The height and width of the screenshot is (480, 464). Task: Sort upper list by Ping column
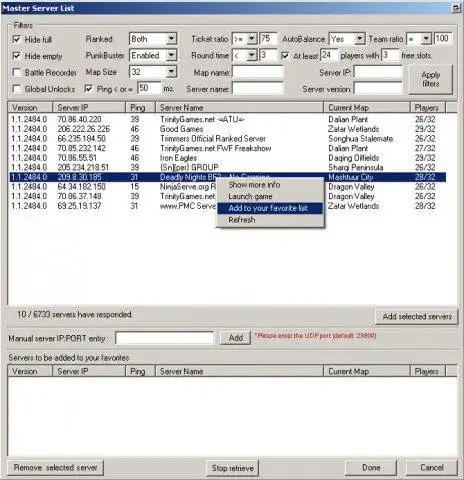pyautogui.click(x=140, y=108)
